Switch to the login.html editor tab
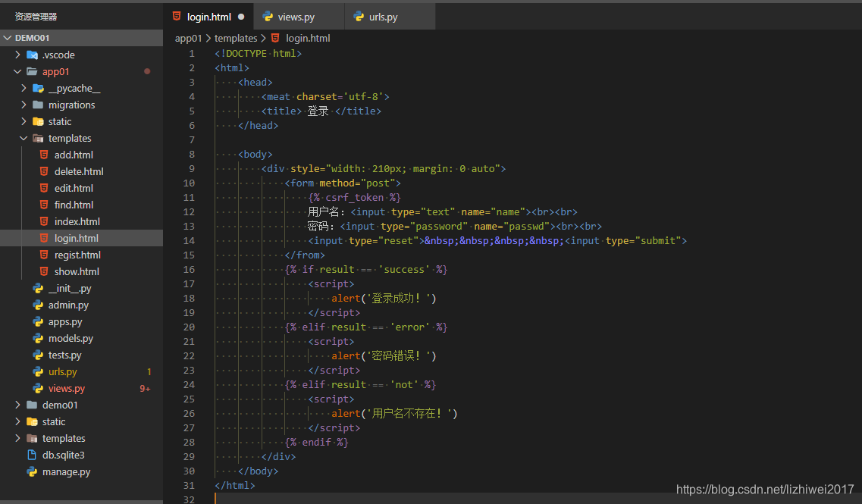Viewport: 862px width, 504px height. pyautogui.click(x=209, y=17)
